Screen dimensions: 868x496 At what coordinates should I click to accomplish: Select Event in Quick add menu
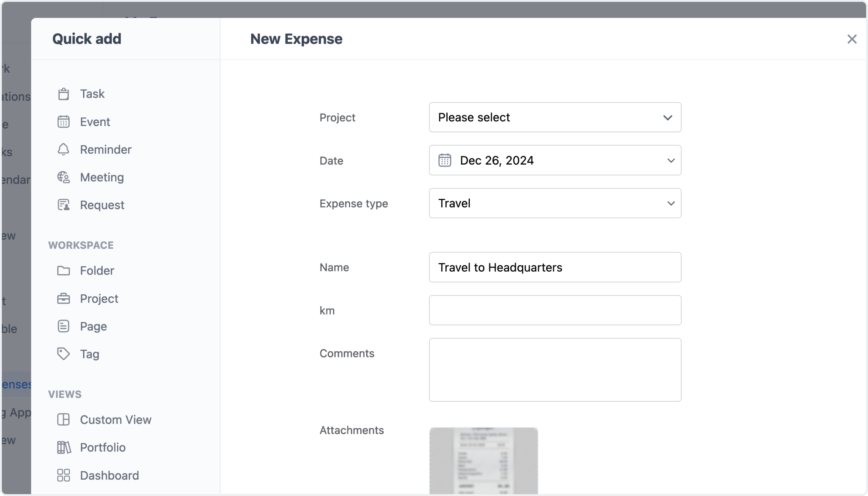(x=95, y=122)
